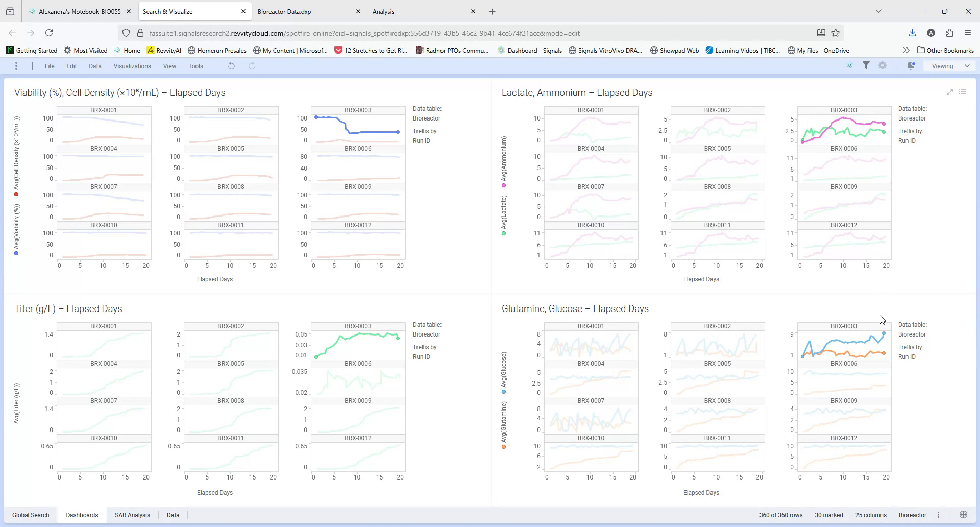Click Bioreactor data table in status bar

[x=912, y=515]
